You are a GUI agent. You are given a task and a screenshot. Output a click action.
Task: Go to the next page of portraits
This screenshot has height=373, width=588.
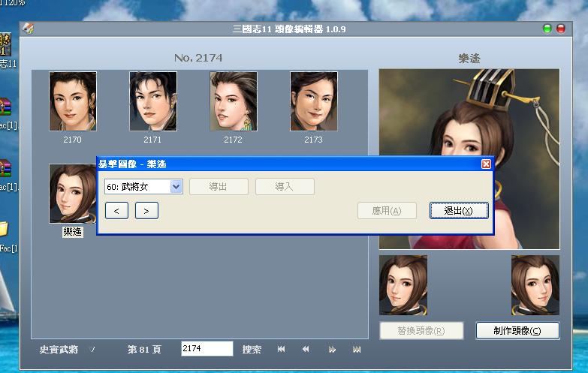click(332, 350)
